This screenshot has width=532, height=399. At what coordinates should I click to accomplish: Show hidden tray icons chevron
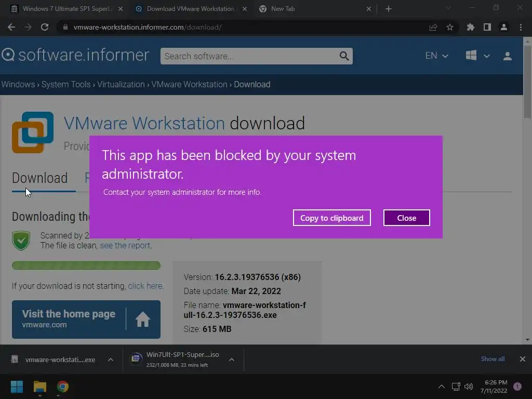click(442, 387)
